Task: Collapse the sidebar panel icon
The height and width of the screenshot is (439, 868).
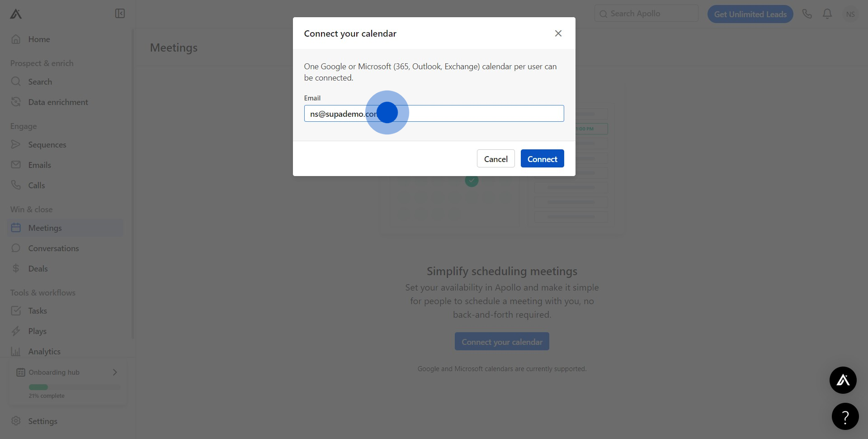Action: 120,14
